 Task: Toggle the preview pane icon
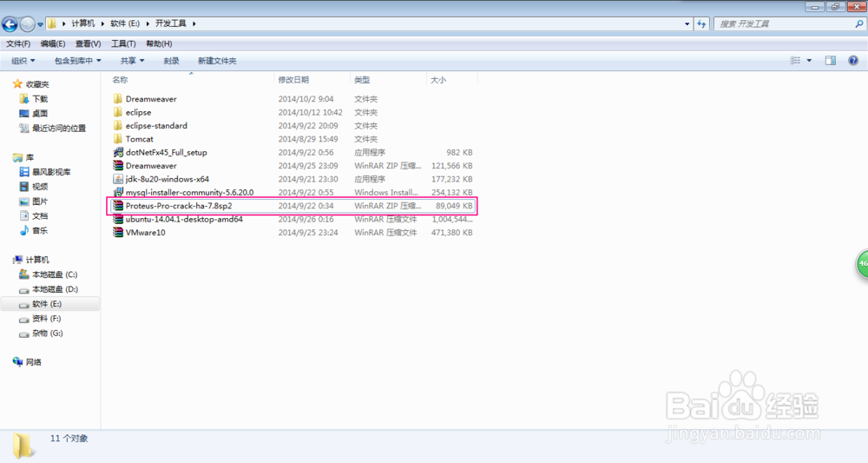pyautogui.click(x=831, y=60)
